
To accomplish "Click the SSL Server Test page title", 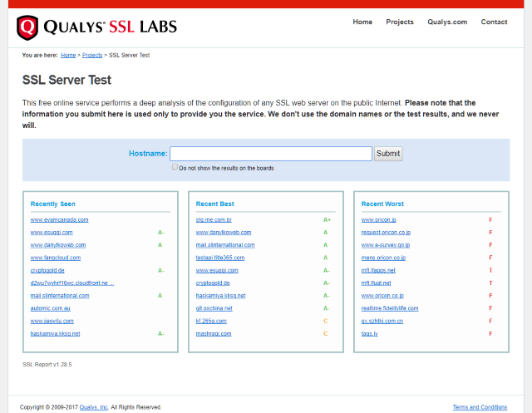I will coord(66,80).
